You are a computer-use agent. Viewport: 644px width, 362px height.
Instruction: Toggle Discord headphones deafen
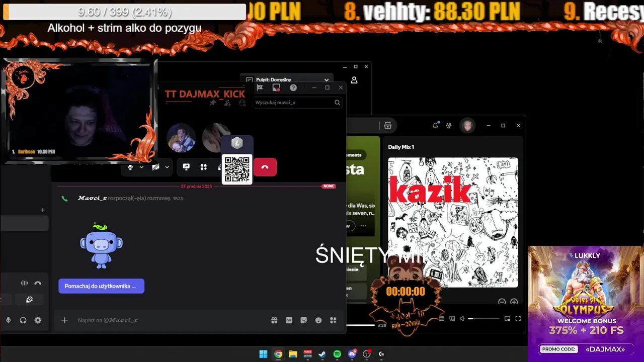point(23,320)
